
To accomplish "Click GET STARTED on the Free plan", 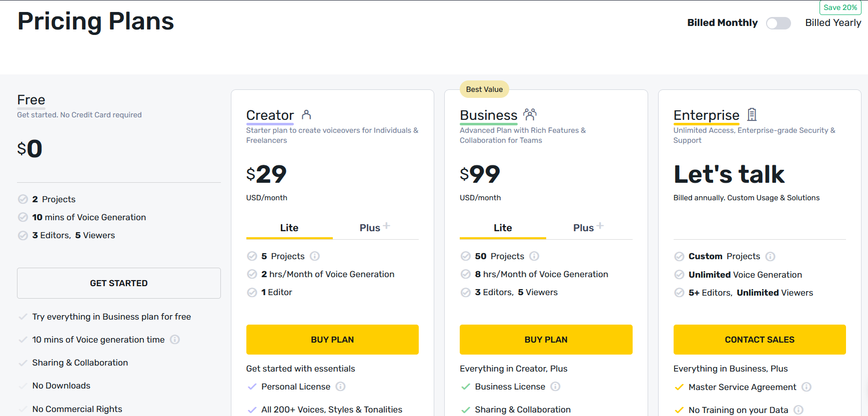I will pyautogui.click(x=119, y=283).
